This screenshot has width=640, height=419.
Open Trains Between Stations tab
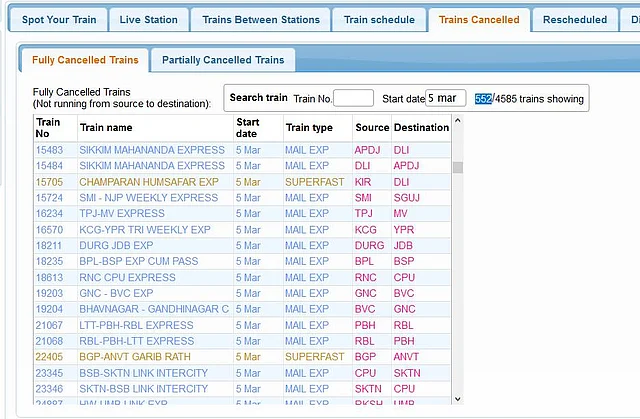pos(261,20)
